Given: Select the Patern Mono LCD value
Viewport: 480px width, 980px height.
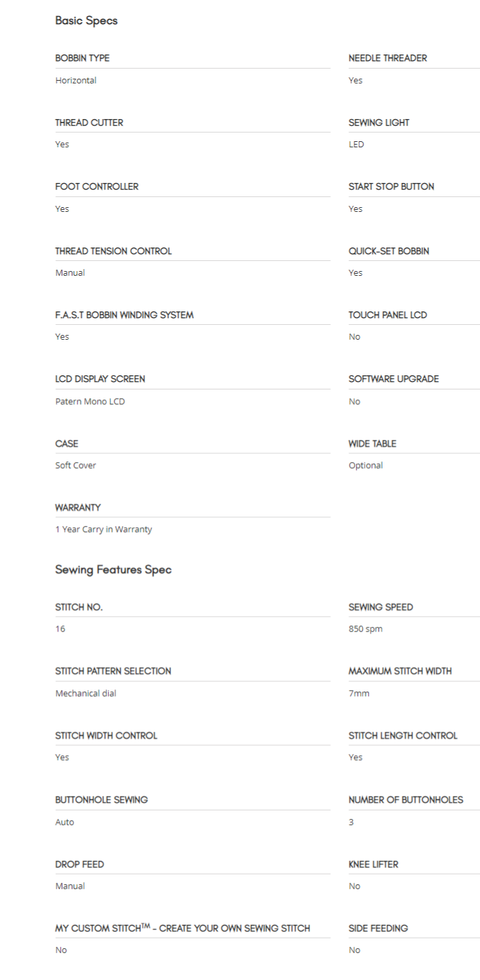Looking at the screenshot, I should [x=89, y=402].
